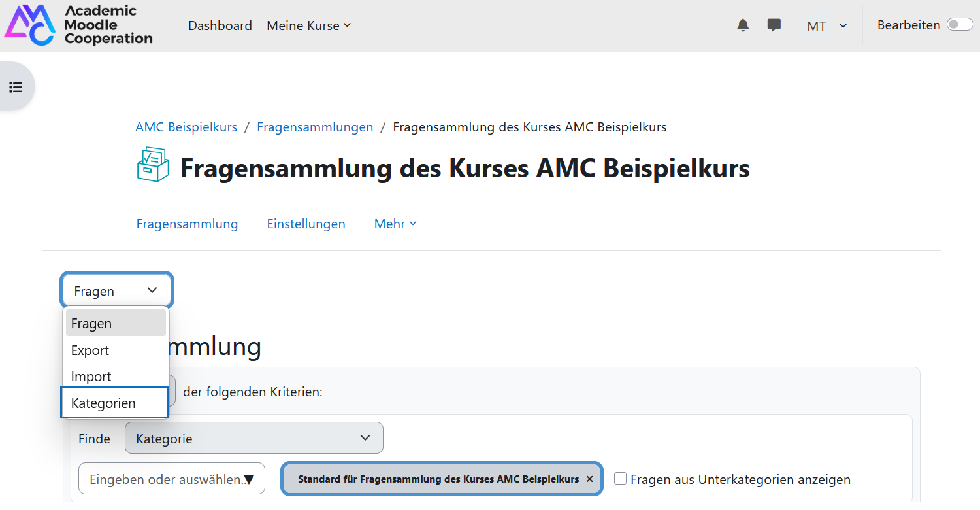The width and height of the screenshot is (980, 510).
Task: Click the Fragensammlung des Kurses breadcrumb text
Action: [x=529, y=127]
